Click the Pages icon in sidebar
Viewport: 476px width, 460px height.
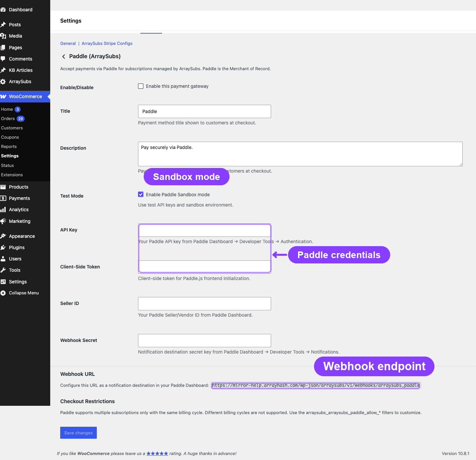pos(3,48)
